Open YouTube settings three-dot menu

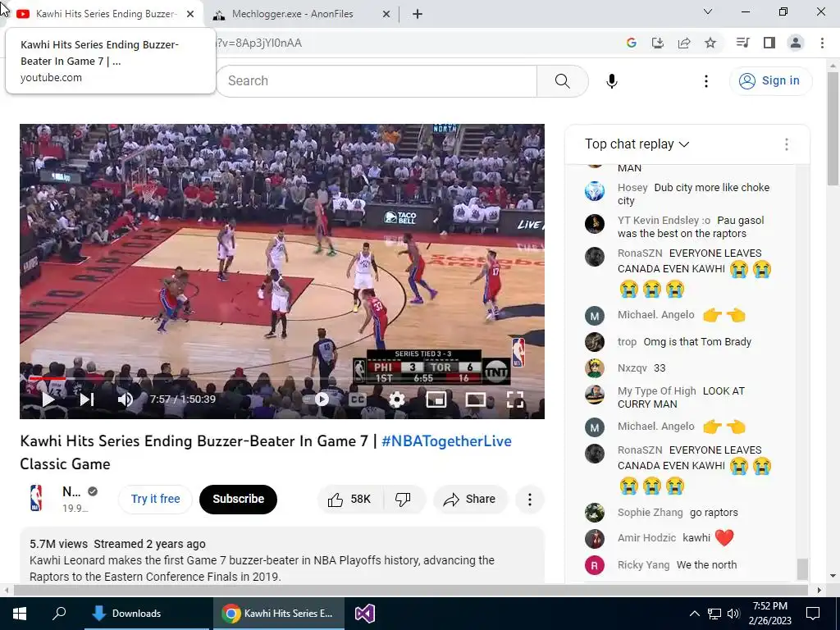click(705, 81)
